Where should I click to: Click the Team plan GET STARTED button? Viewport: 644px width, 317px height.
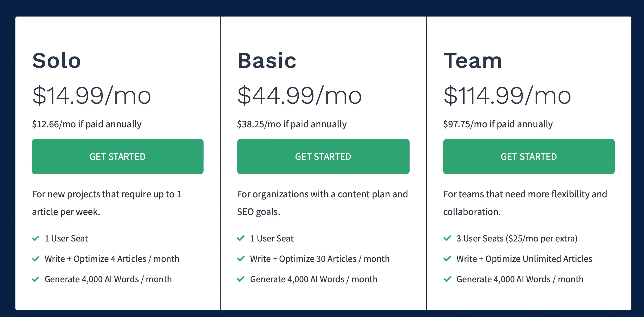click(529, 157)
